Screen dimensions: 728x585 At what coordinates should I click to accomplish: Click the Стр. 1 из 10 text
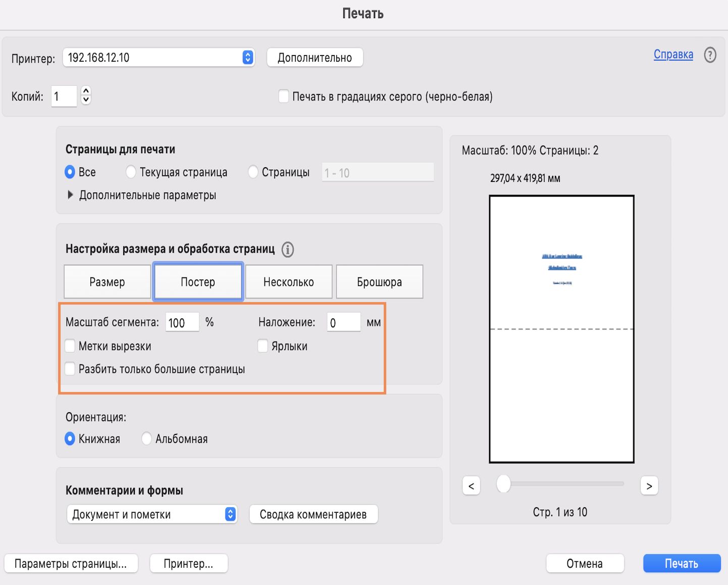point(560,512)
